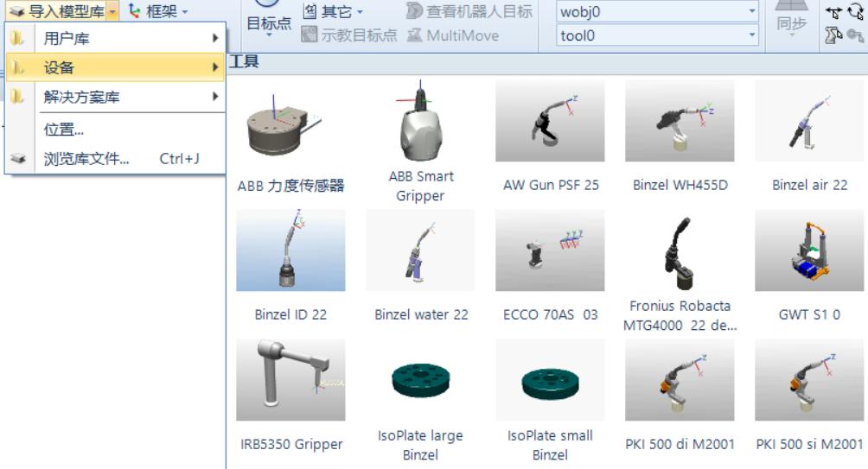Viewport: 868px width, 469px height.
Task: Open the 用户库 user library submenu
Action: coord(115,38)
